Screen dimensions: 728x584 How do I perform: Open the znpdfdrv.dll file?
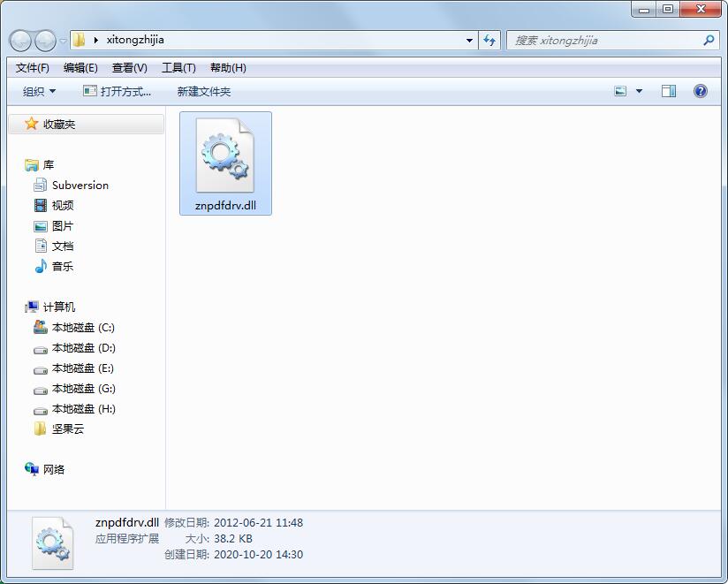pyautogui.click(x=224, y=157)
